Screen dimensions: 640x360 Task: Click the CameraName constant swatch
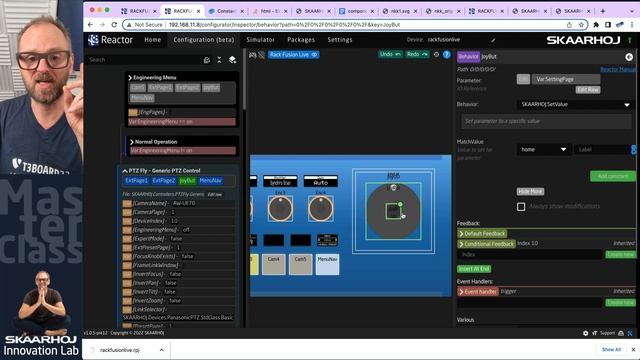pyautogui.click(x=127, y=203)
